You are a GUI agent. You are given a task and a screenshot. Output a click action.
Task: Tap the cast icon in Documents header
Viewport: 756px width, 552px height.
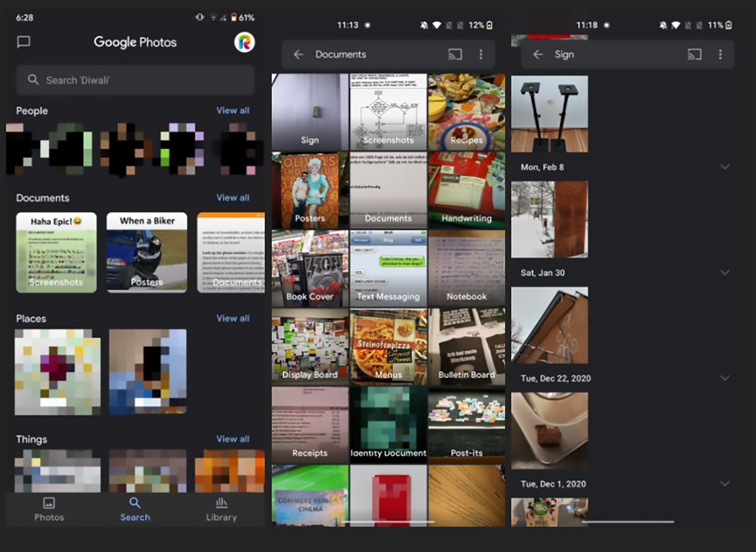point(455,54)
